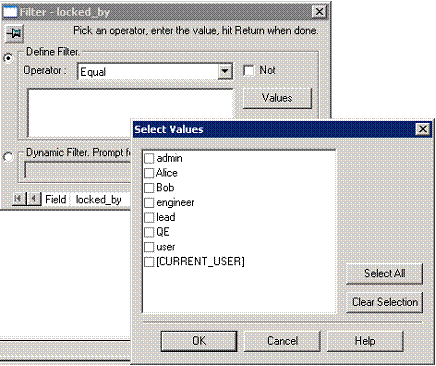Click the Values button
This screenshot has width=436, height=366.
[x=277, y=98]
